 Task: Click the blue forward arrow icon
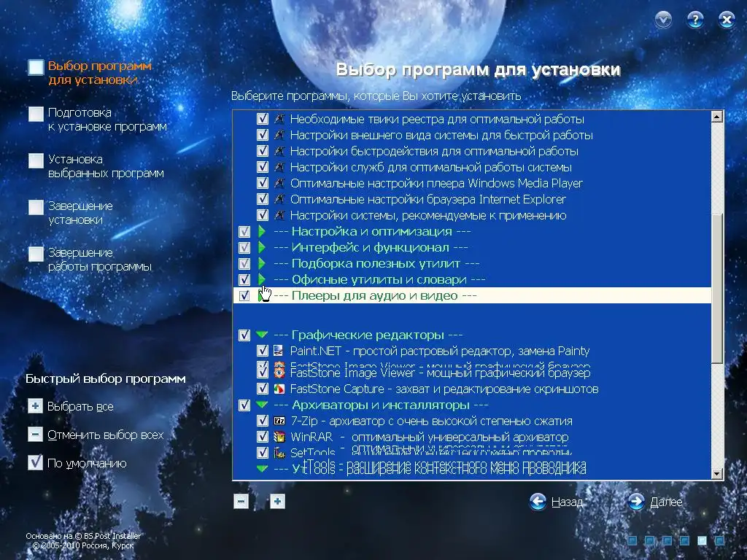636,502
